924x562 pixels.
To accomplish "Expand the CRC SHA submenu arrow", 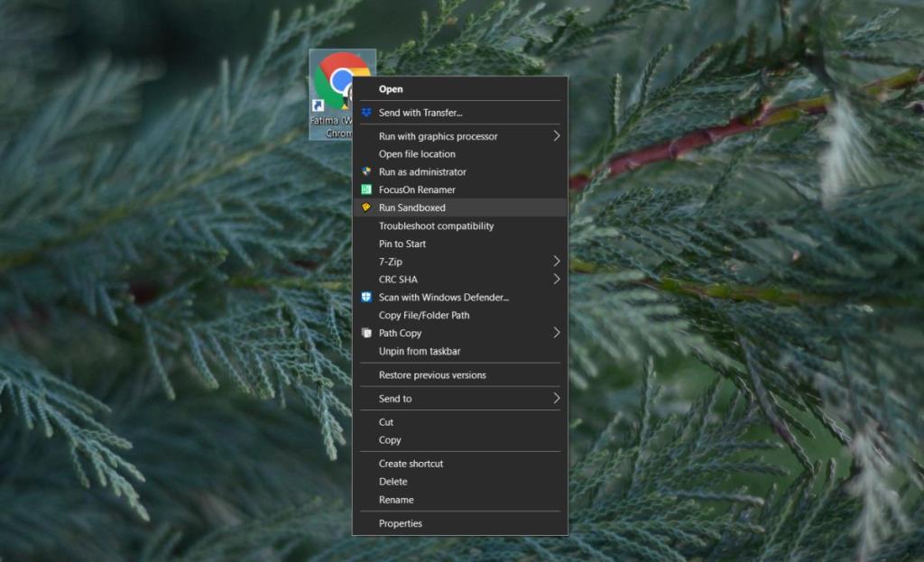I will point(556,280).
